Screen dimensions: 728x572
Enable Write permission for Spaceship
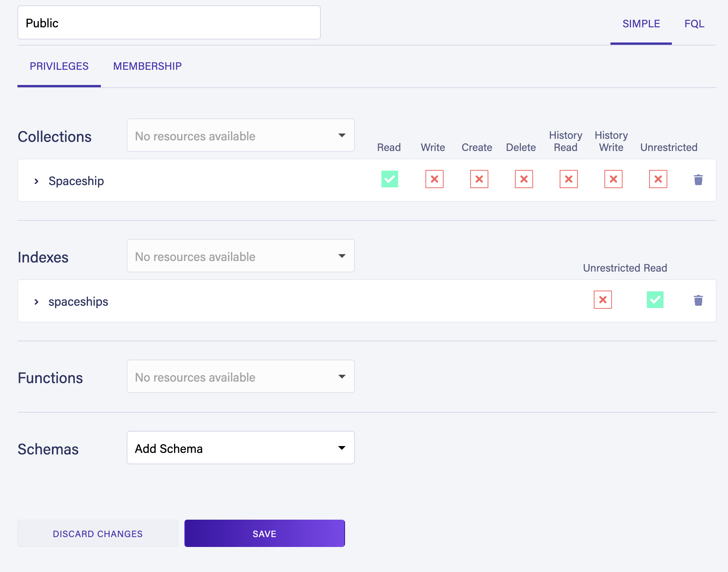pyautogui.click(x=434, y=179)
